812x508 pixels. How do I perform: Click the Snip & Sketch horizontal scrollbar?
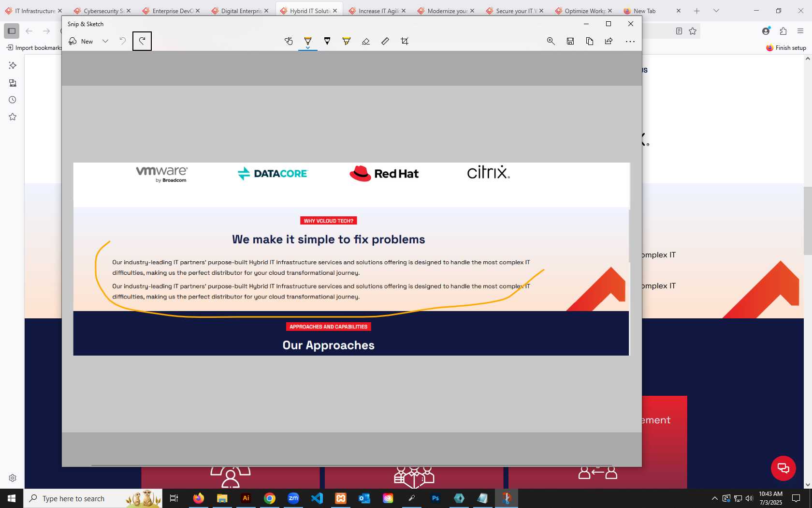352,465
